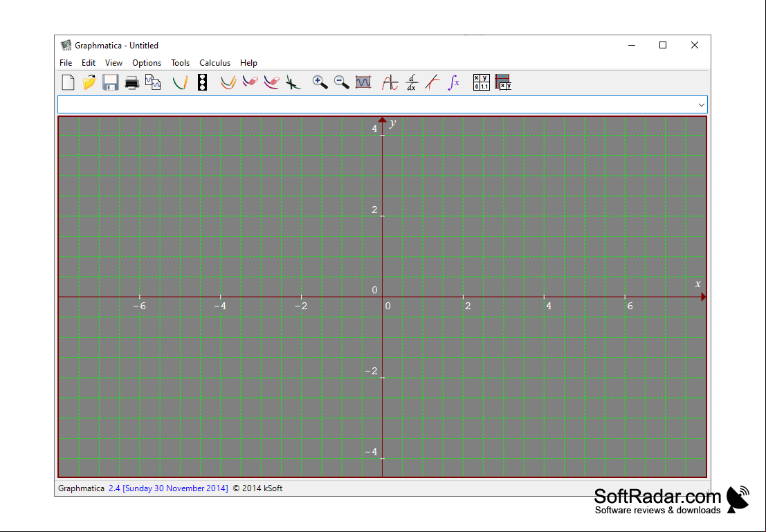
Task: Open the Options menu
Action: [x=147, y=63]
